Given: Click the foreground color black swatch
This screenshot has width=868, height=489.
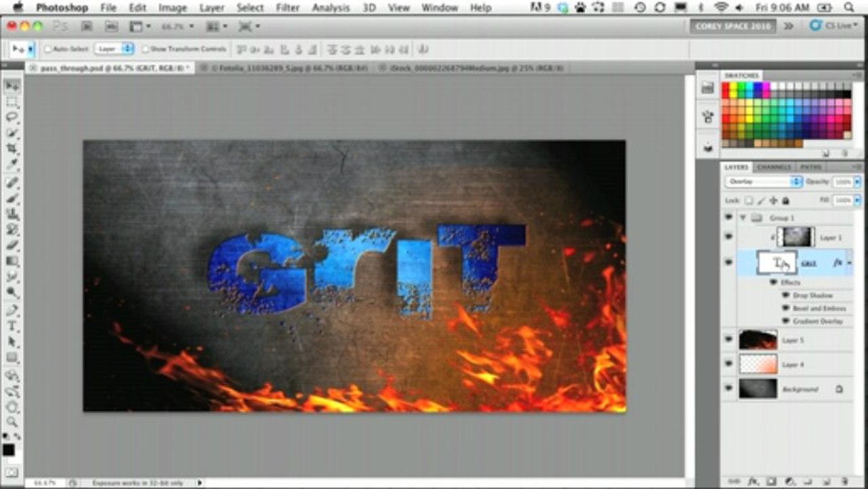Looking at the screenshot, I should click(x=8, y=449).
